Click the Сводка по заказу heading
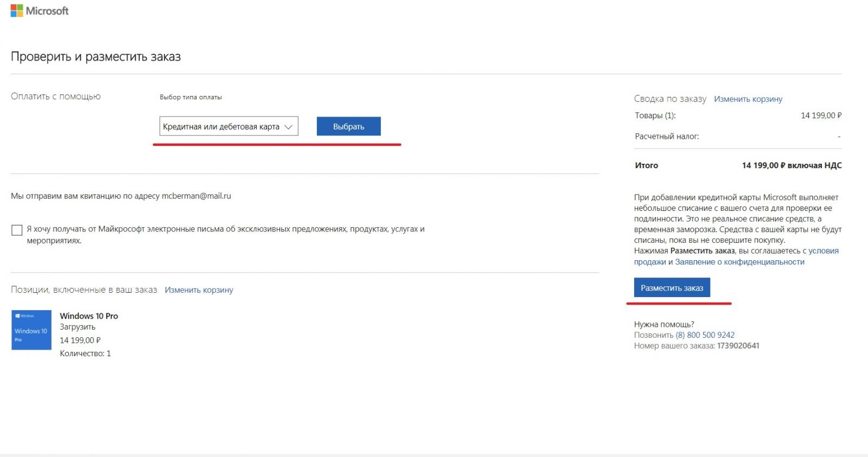This screenshot has height=457, width=868. pyautogui.click(x=670, y=99)
